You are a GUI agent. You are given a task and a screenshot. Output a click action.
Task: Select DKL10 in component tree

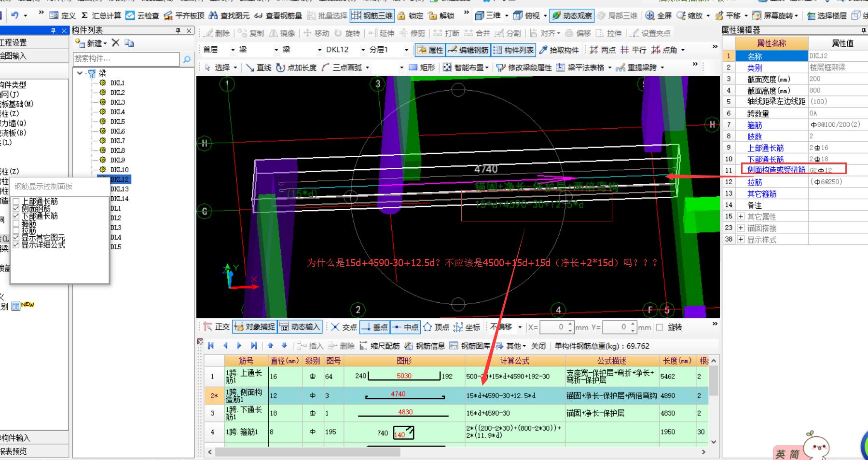coord(119,170)
